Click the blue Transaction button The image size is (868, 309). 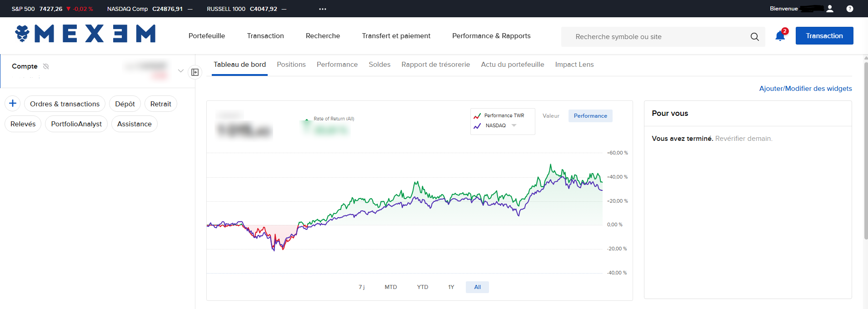point(824,36)
